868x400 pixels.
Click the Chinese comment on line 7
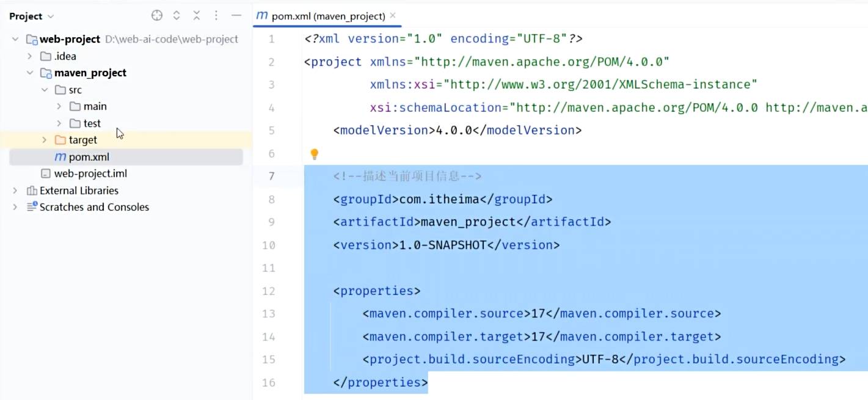click(x=407, y=176)
